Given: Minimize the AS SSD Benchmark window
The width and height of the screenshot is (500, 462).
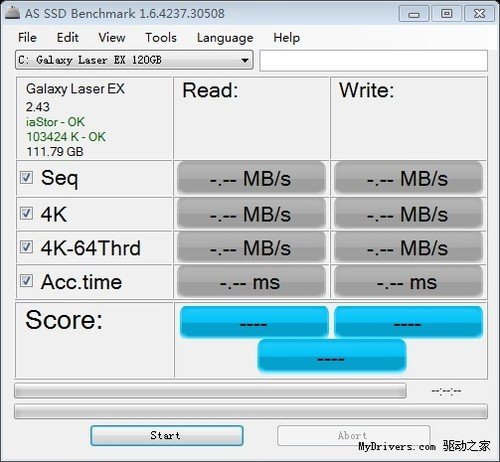Looking at the screenshot, I should coord(414,14).
